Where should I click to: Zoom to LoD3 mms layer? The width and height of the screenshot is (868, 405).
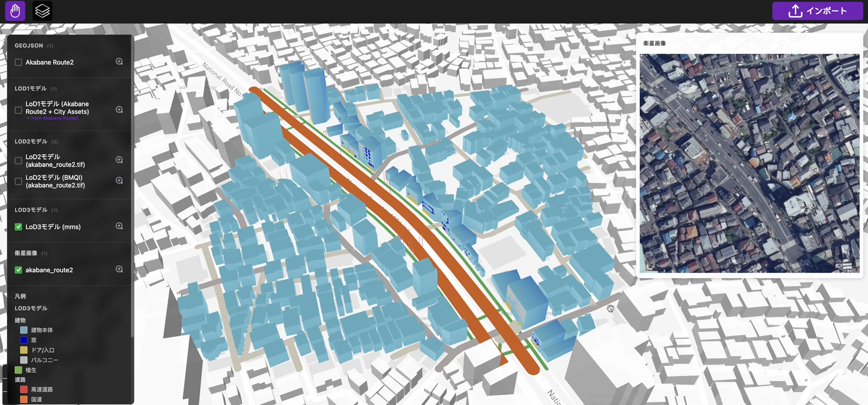(119, 226)
